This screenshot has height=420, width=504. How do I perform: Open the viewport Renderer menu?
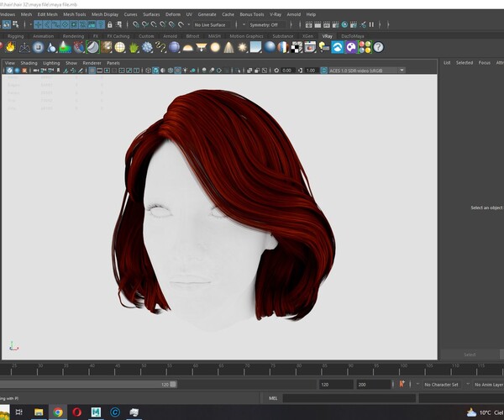(x=92, y=63)
